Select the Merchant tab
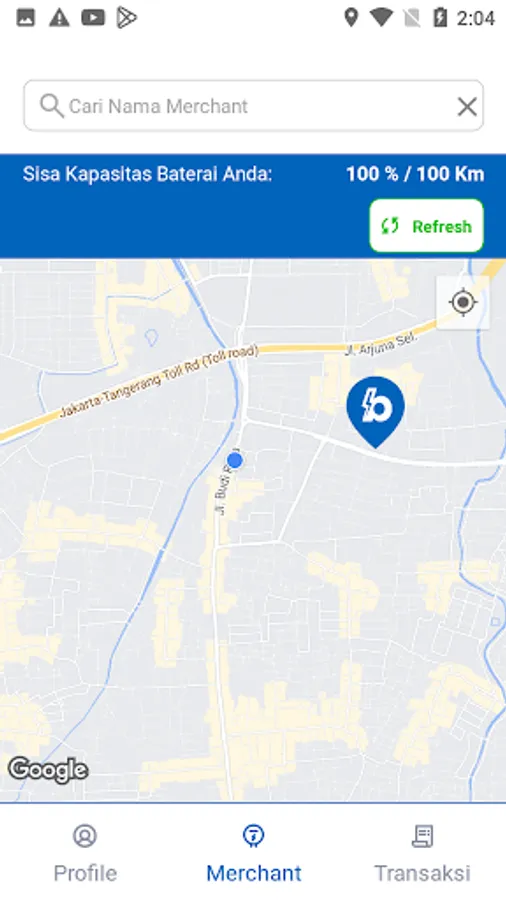 pos(254,853)
